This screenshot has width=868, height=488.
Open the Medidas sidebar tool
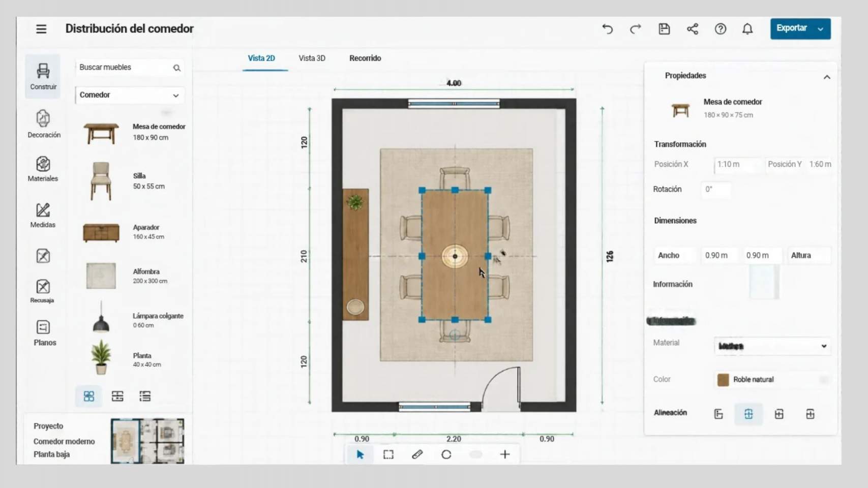pyautogui.click(x=43, y=215)
